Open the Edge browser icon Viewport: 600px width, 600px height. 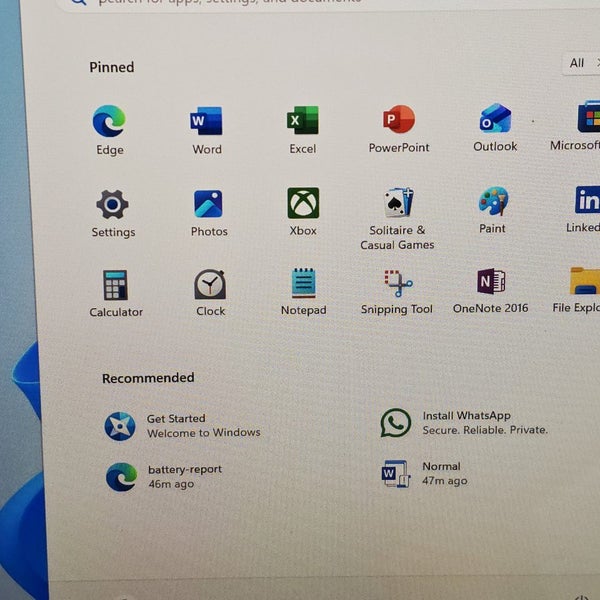pos(109,122)
